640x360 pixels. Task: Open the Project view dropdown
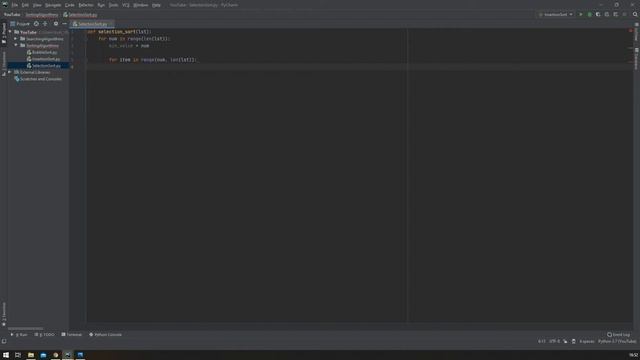tap(20, 24)
